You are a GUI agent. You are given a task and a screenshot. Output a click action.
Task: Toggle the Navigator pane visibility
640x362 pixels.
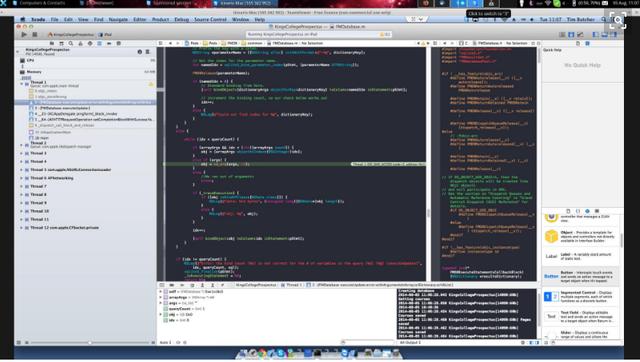tap(596, 35)
